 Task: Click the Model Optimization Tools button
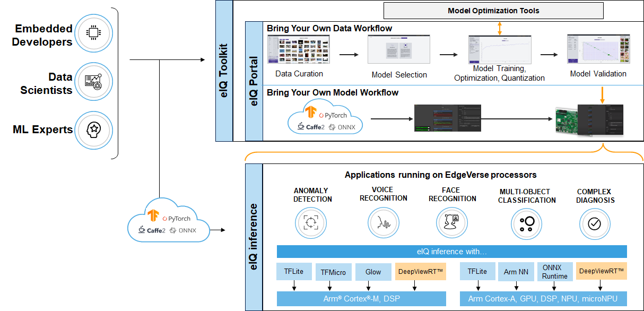493,10
